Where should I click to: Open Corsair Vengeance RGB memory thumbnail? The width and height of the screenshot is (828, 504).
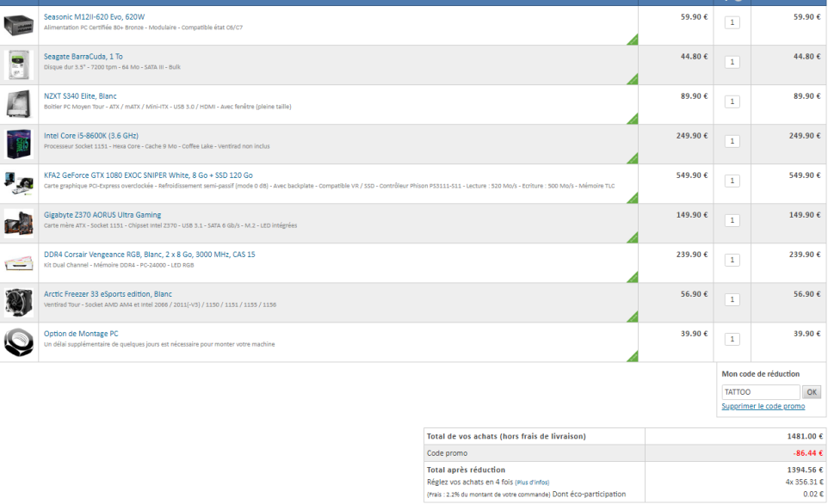[18, 262]
